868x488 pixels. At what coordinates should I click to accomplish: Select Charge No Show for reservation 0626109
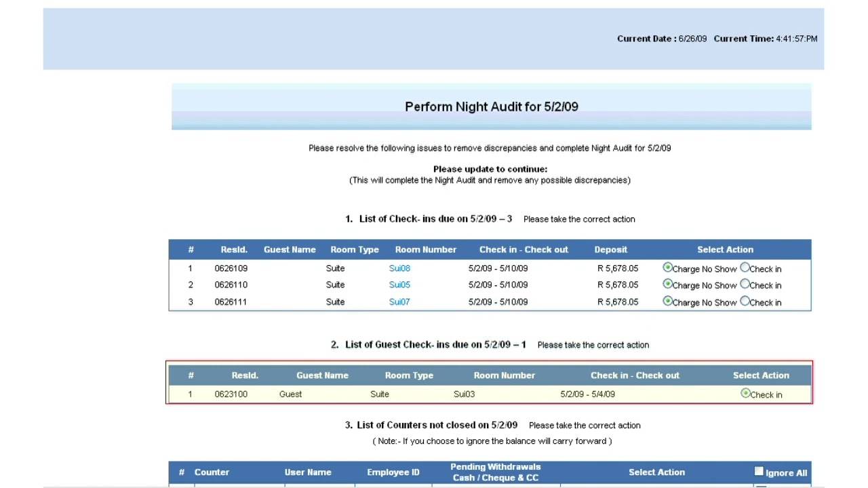[667, 268]
